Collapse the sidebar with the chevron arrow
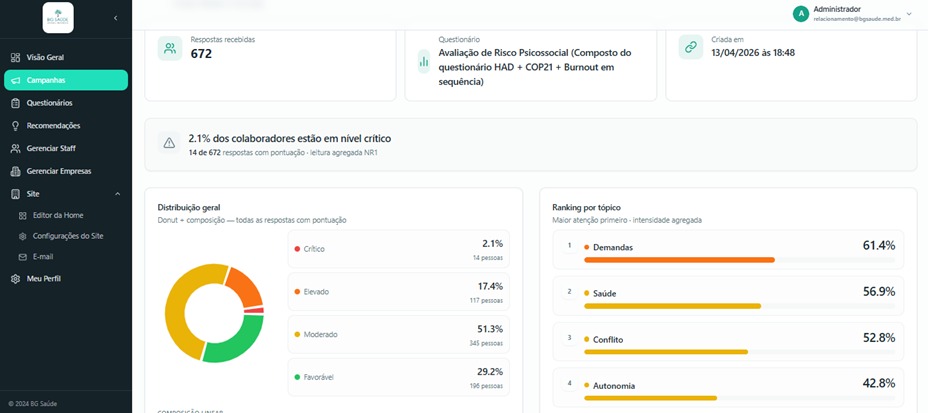The image size is (928, 413). point(115,18)
